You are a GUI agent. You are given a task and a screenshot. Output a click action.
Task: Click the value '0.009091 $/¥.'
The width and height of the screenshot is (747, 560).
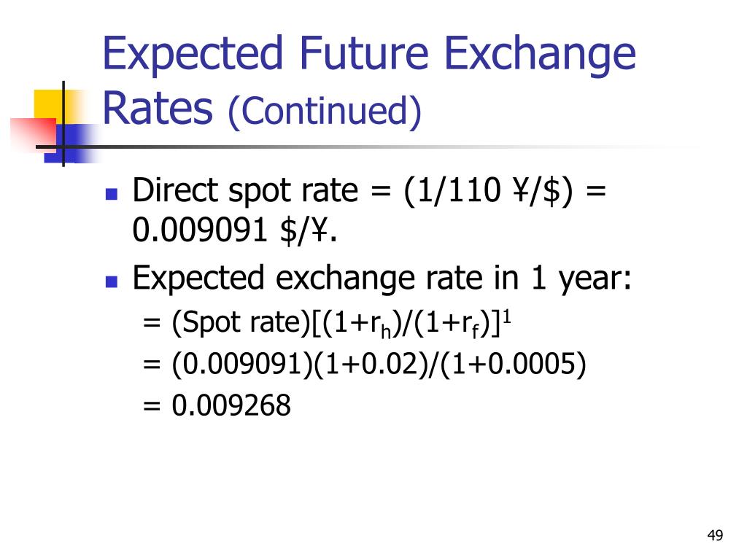pyautogui.click(x=235, y=230)
